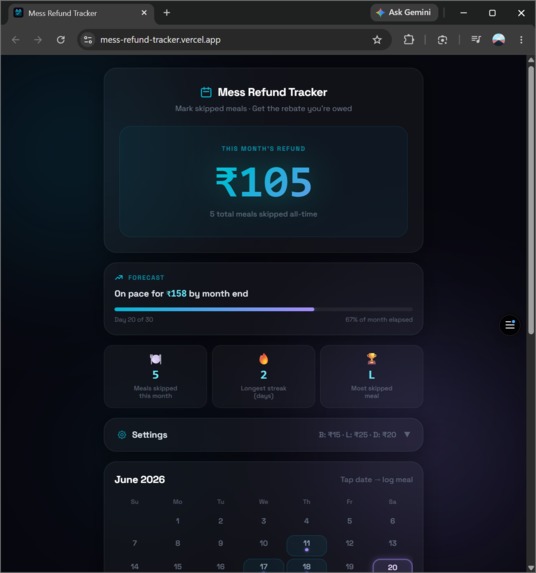Select date 11 in the calendar
The height and width of the screenshot is (573, 536).
[307, 545]
